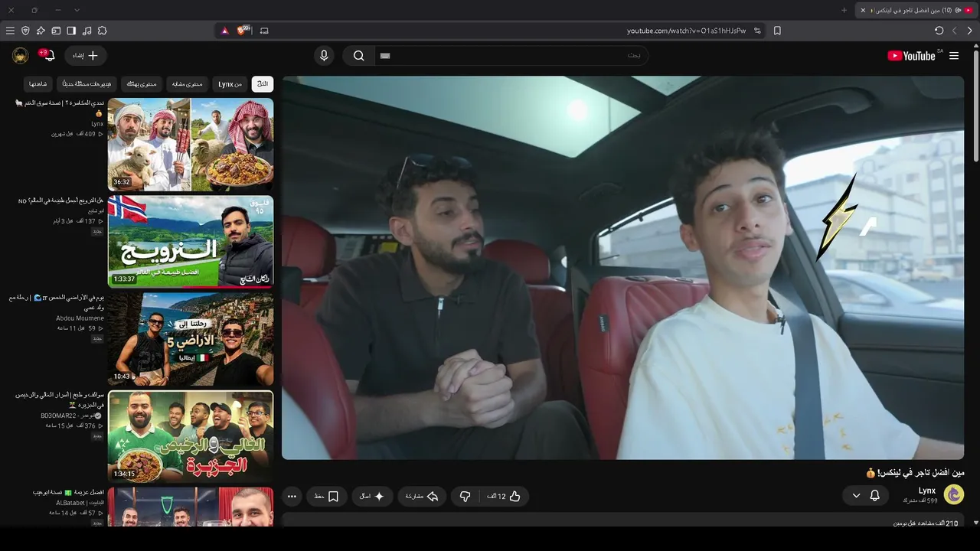Open the Leo AI sparkle toolbar icon
This screenshot has width=980, height=551.
pos(41,31)
